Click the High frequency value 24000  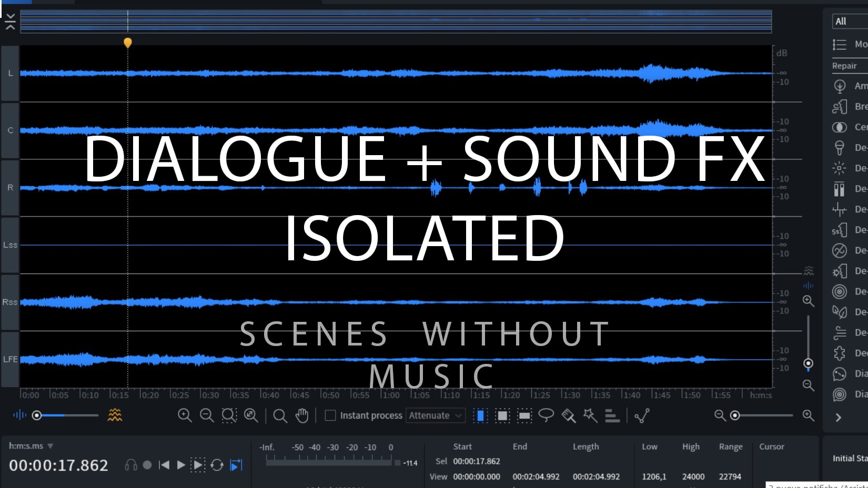point(693,476)
